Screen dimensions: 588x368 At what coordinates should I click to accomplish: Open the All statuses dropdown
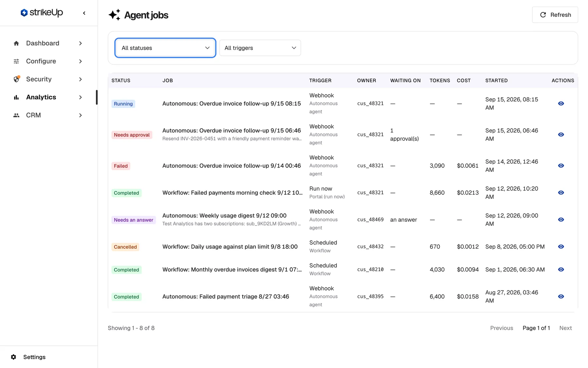coord(165,48)
